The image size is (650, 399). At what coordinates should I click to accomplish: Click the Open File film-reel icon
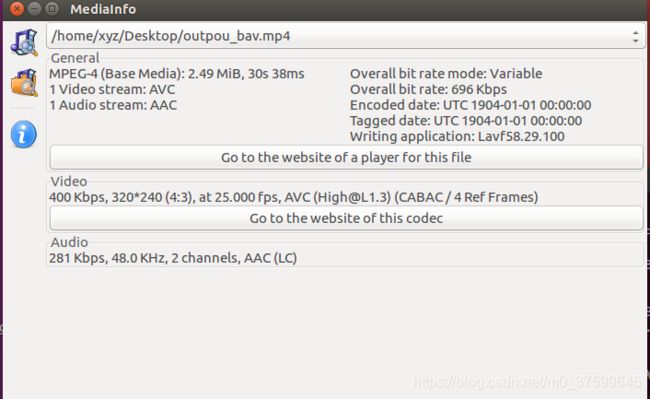[x=24, y=42]
